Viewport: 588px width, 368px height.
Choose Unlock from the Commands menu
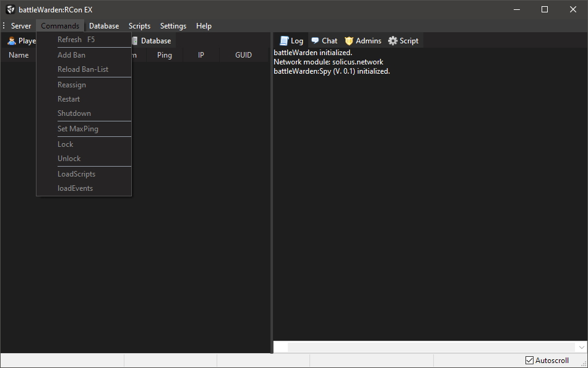point(84,159)
